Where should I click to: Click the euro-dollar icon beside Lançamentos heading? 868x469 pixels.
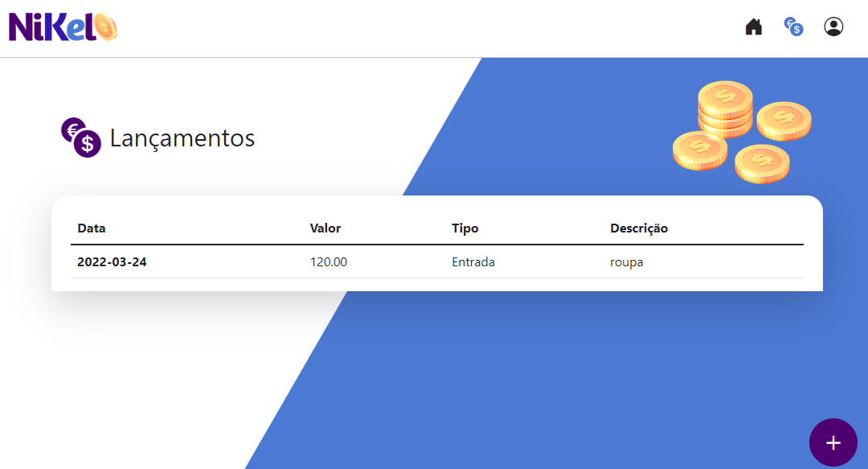pyautogui.click(x=80, y=138)
